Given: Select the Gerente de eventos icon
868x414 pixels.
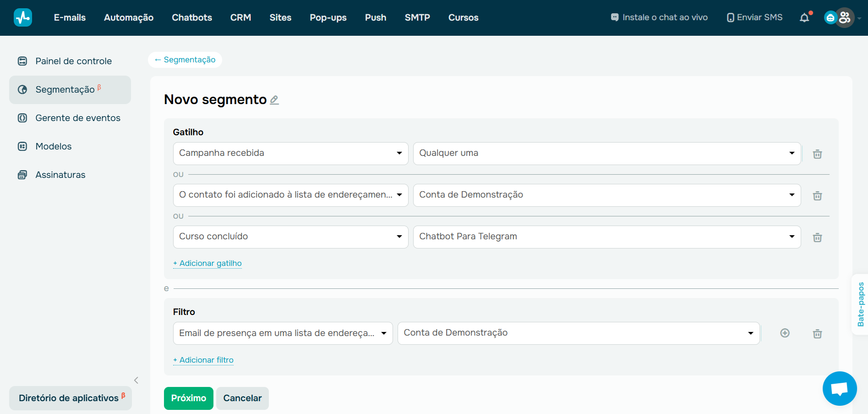Looking at the screenshot, I should click(x=22, y=118).
